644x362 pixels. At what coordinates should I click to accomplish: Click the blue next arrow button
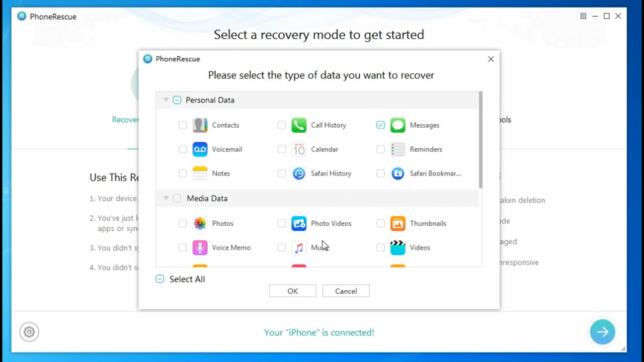602,332
